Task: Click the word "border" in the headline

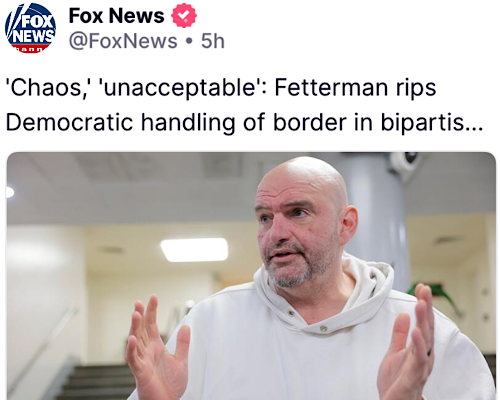Action: [310, 122]
